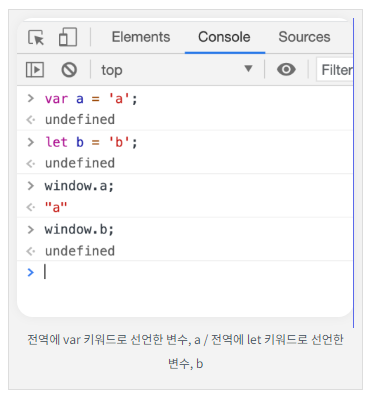The image size is (370, 394).
Task: Open the Sources tab
Action: click(304, 37)
